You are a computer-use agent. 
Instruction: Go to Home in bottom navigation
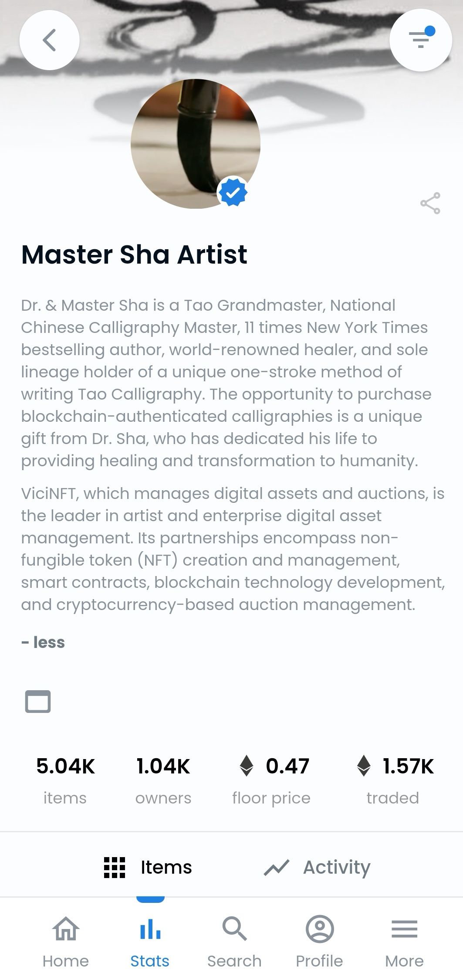coord(66,941)
